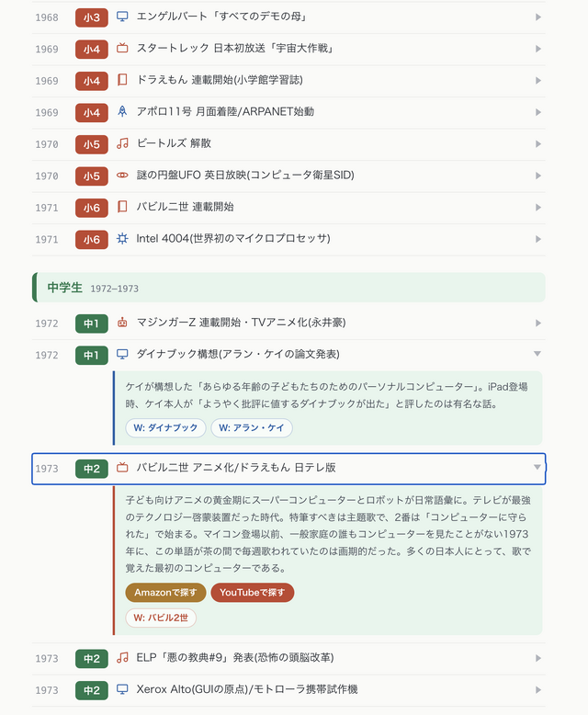Screen dimensions: 588x715
Task: Click title バビル二世 連載開始
Action: 185,207
